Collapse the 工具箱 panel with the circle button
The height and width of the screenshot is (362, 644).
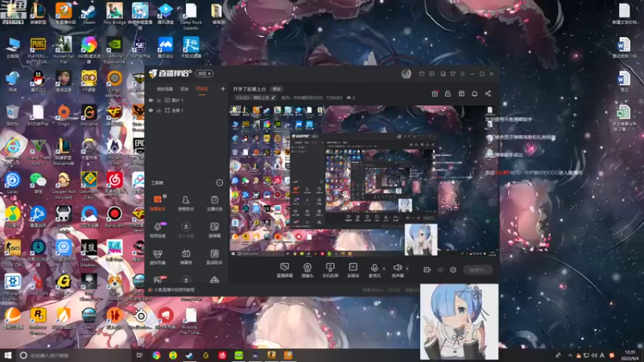point(219,183)
